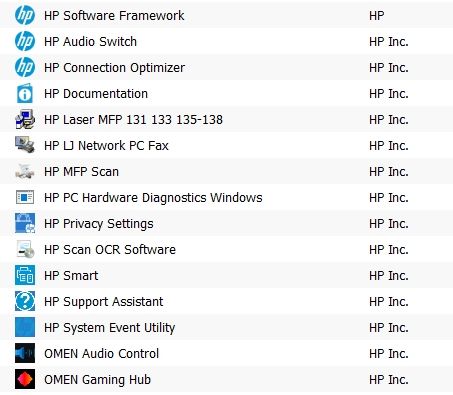The width and height of the screenshot is (453, 395).
Task: Click the HP MFP Scan icon
Action: [25, 171]
